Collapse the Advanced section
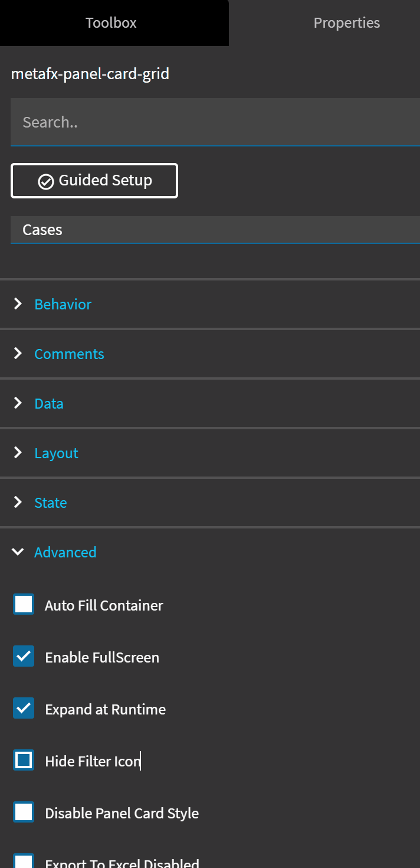Image resolution: width=420 pixels, height=868 pixels. pyautogui.click(x=65, y=552)
